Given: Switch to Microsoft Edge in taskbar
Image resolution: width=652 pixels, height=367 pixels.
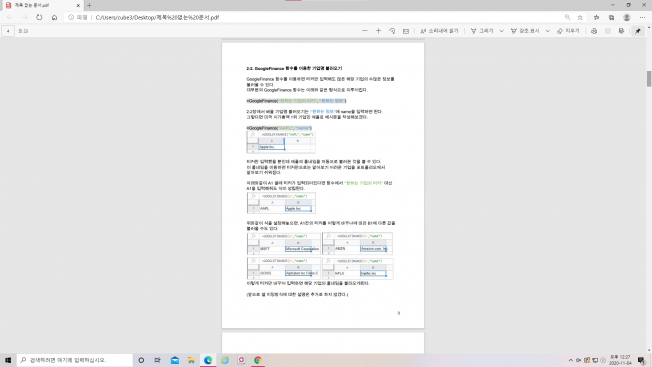Looking at the screenshot, I should click(208, 360).
